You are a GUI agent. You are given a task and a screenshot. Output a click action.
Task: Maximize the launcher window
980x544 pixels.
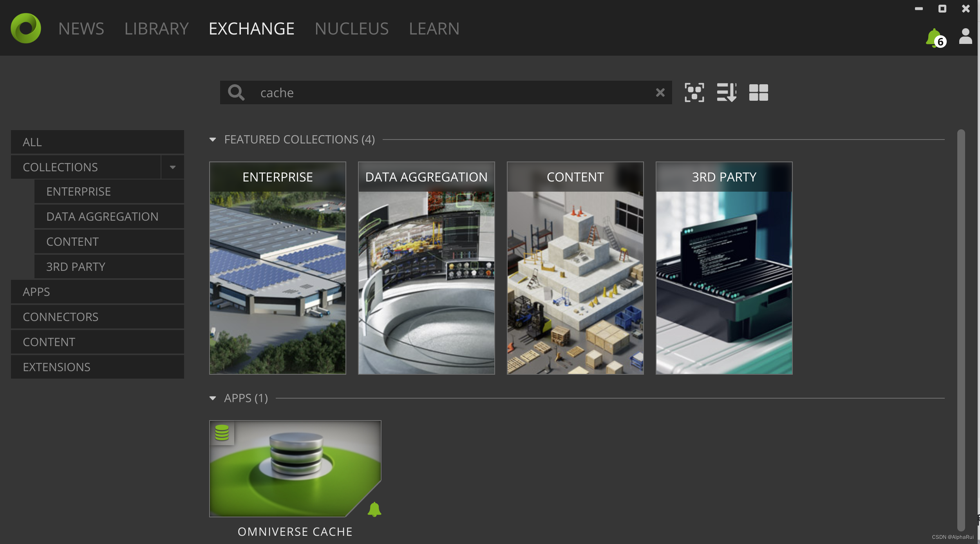point(942,9)
